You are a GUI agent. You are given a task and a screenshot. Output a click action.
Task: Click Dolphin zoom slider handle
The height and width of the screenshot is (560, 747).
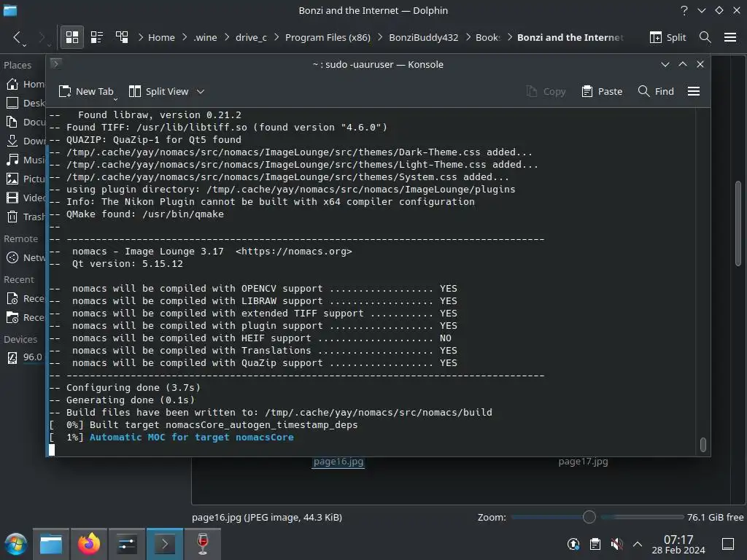[589, 517]
